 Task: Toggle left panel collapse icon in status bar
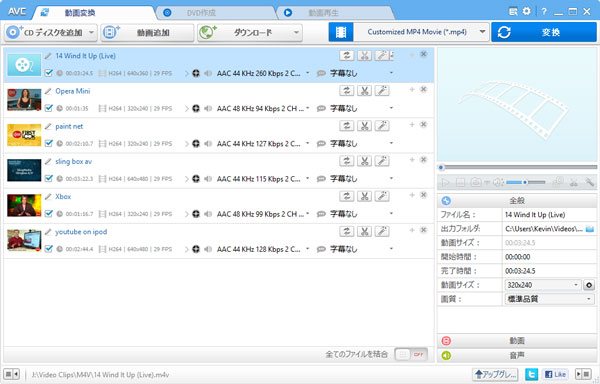click(x=11, y=374)
